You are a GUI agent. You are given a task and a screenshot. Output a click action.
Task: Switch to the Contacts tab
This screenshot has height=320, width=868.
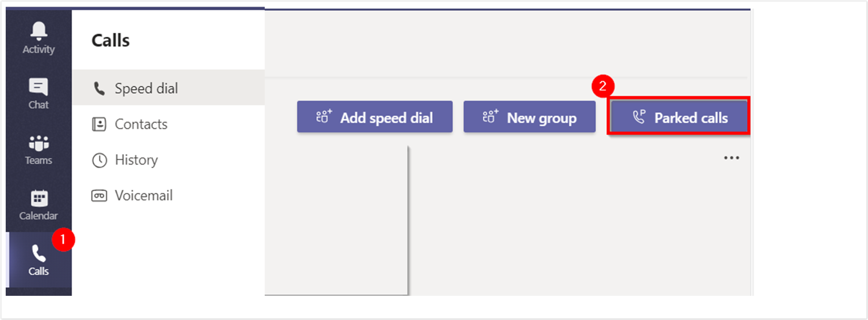(x=141, y=124)
